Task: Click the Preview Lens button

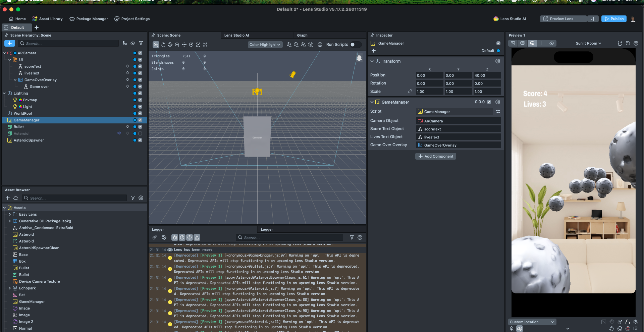Action: point(563,19)
